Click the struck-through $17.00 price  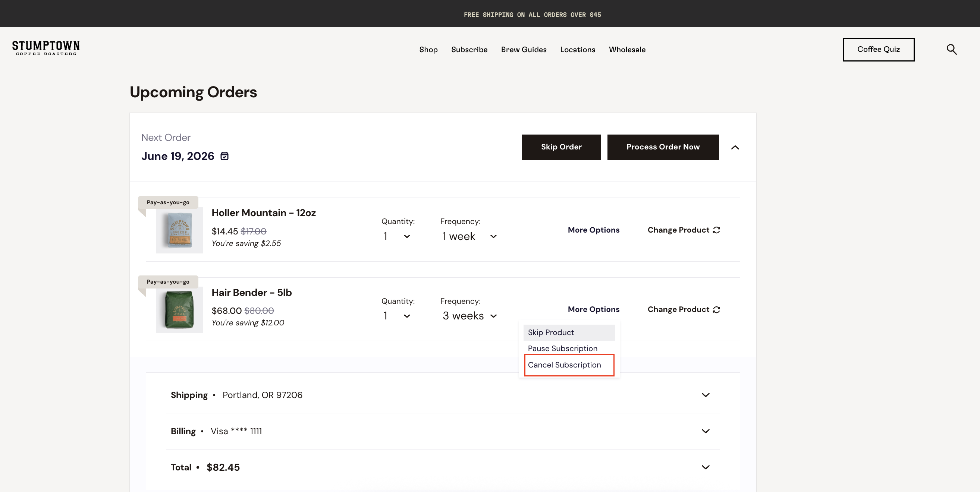coord(253,231)
